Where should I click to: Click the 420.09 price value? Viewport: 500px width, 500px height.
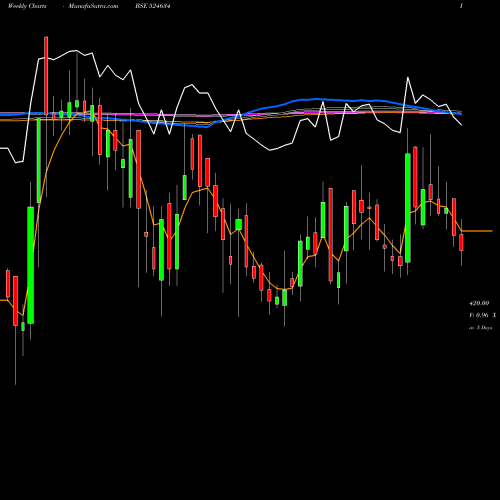[x=479, y=303]
